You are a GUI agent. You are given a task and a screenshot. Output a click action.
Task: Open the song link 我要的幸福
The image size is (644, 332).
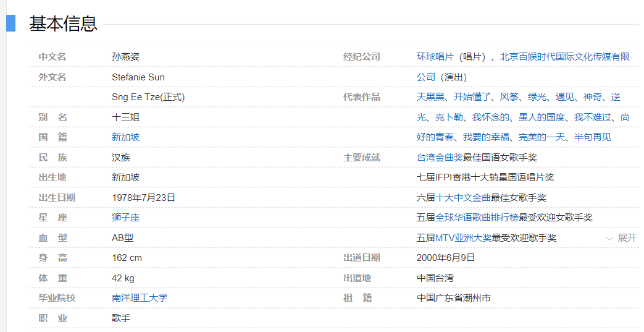(487, 137)
